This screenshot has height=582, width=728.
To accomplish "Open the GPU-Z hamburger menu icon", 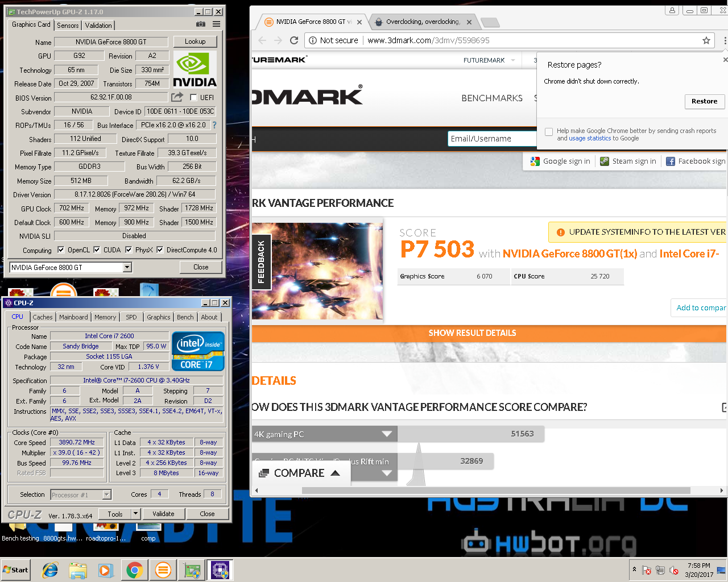I will (217, 24).
